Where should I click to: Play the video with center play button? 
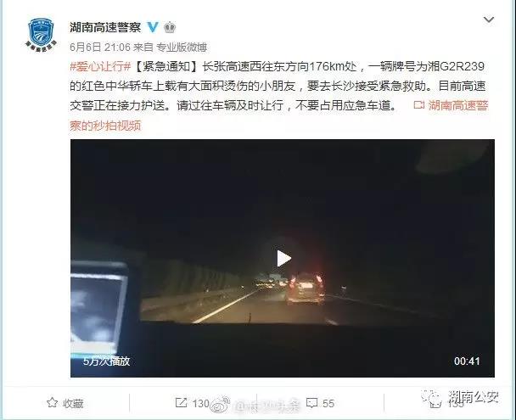click(x=283, y=258)
